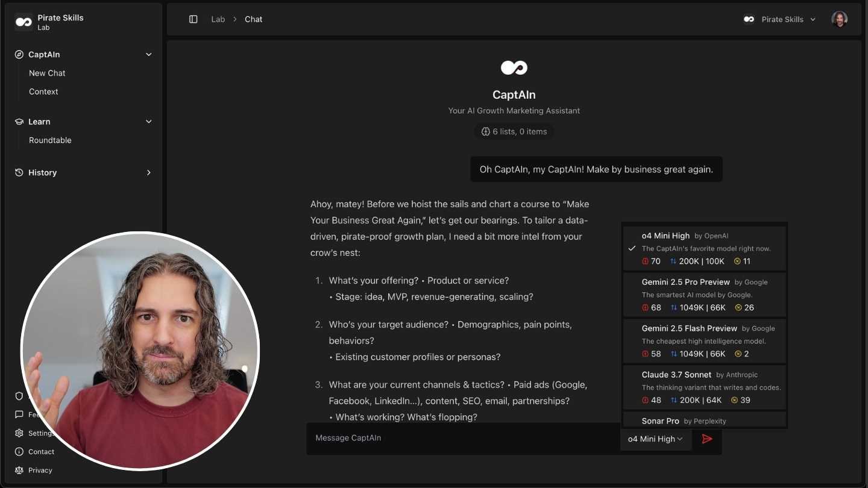
Task: Choose Claude 3.7 Sonnet model
Action: [704, 387]
